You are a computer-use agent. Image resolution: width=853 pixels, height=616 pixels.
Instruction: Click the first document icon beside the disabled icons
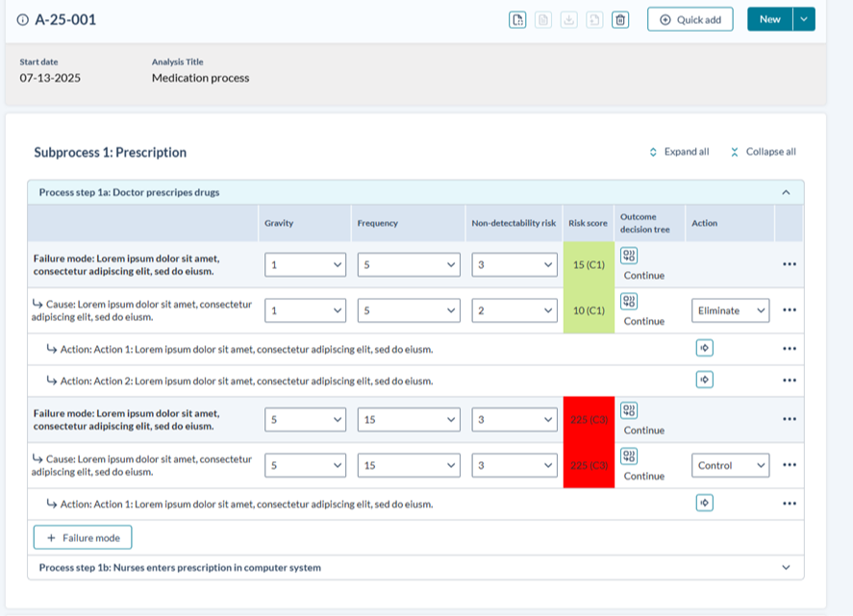517,19
